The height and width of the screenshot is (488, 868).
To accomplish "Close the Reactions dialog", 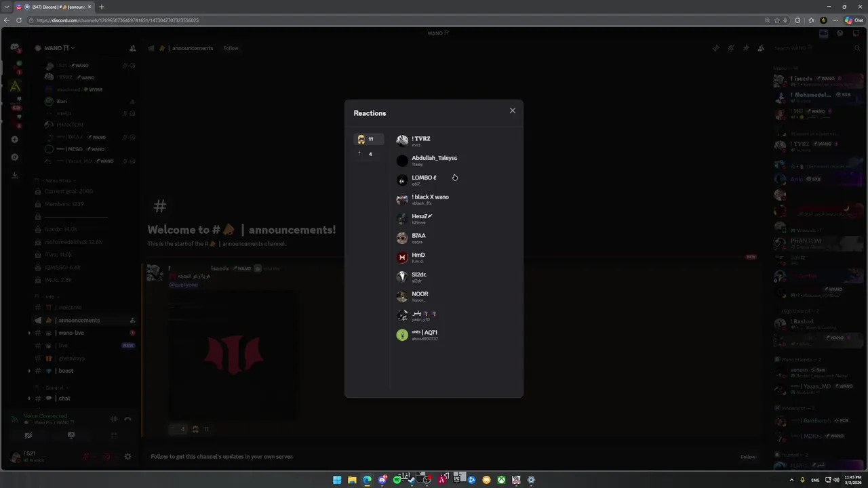I will tap(513, 110).
